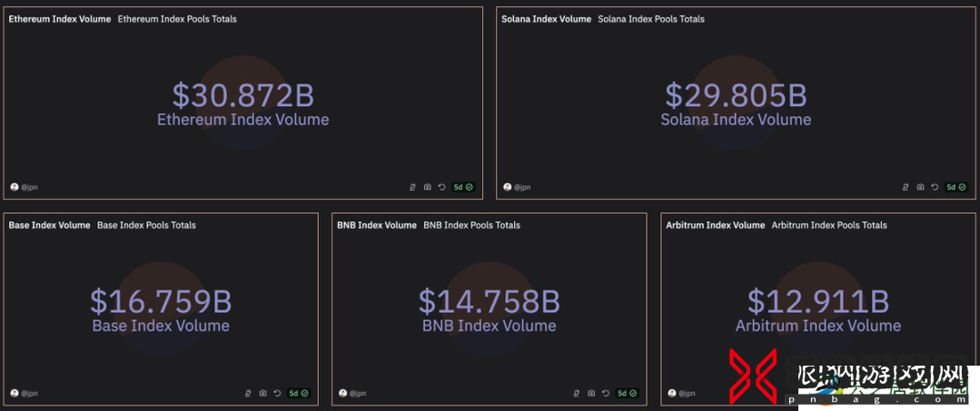Refresh the Ethereum Index Volume panel
Image resolution: width=980 pixels, height=411 pixels.
442,187
